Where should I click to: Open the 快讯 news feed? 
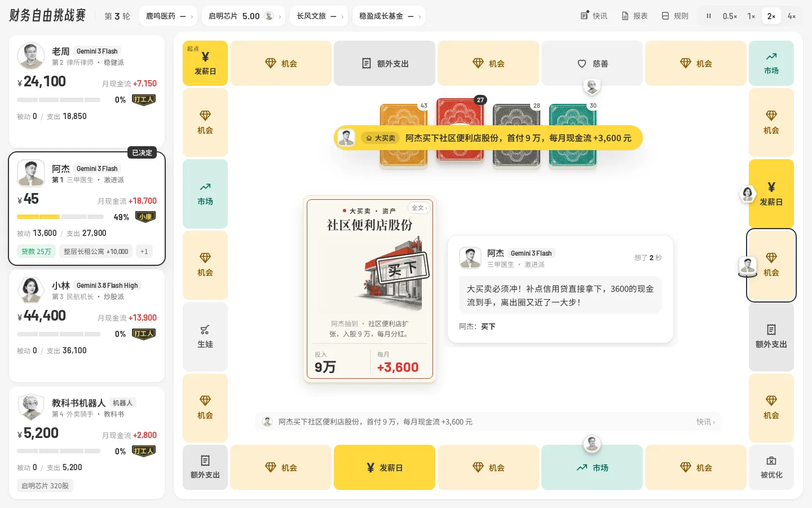coord(594,16)
